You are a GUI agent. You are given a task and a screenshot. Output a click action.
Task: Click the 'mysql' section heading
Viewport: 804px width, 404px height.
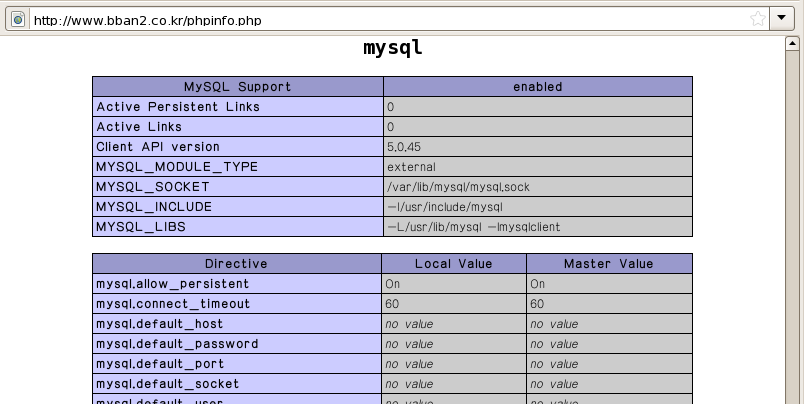393,47
